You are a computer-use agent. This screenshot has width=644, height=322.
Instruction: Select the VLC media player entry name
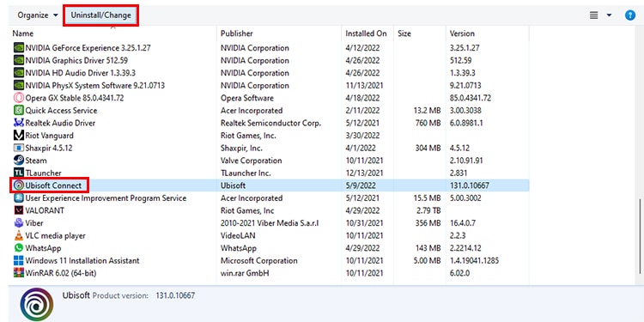coord(56,236)
